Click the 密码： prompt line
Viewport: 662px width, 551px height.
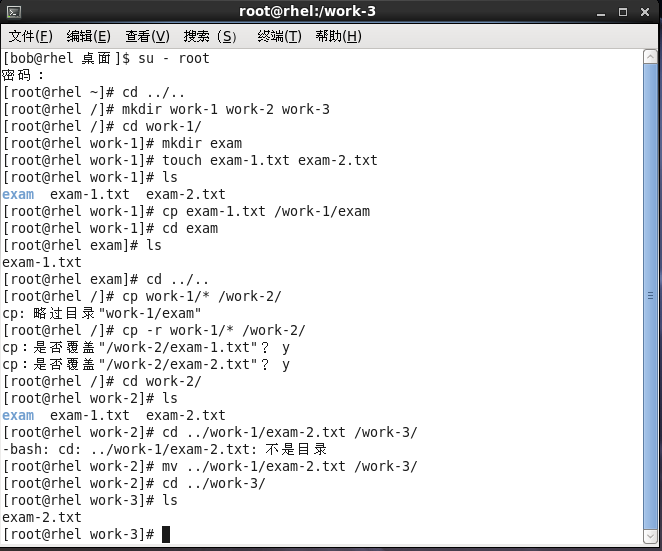point(23,76)
